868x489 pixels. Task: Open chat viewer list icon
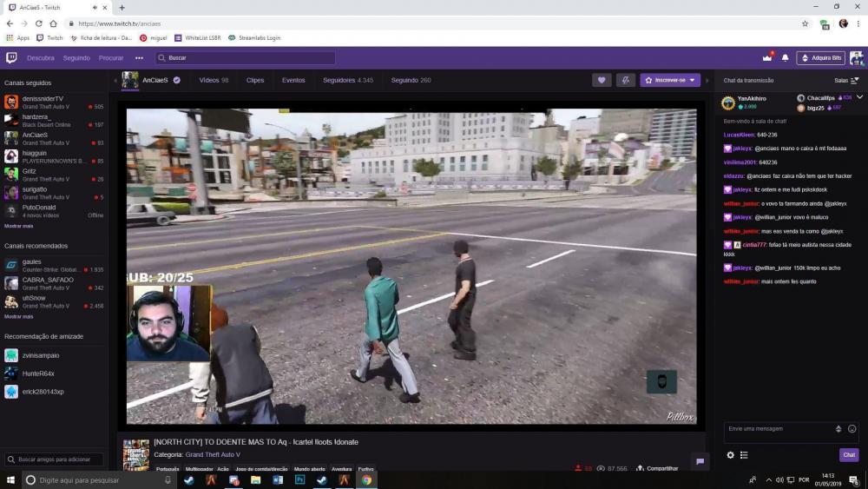pyautogui.click(x=744, y=454)
